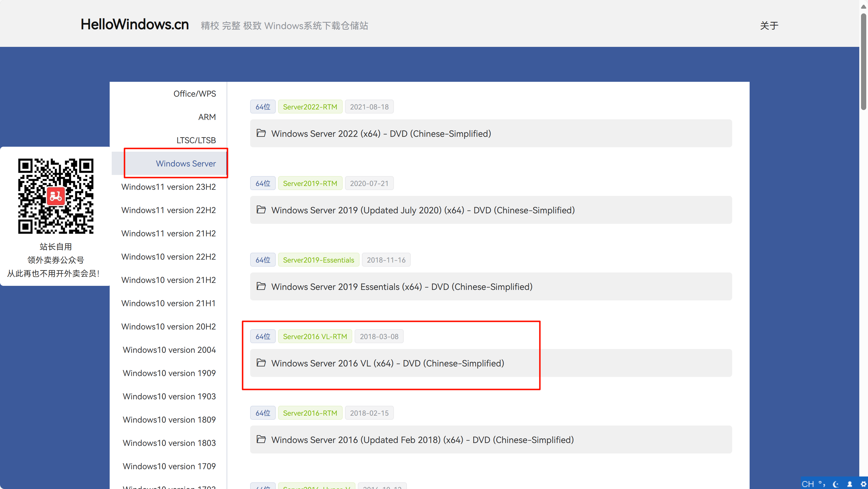The height and width of the screenshot is (489, 868).
Task: Click folder icon beside Server 2016 Updated Feb 2018
Action: 261,440
